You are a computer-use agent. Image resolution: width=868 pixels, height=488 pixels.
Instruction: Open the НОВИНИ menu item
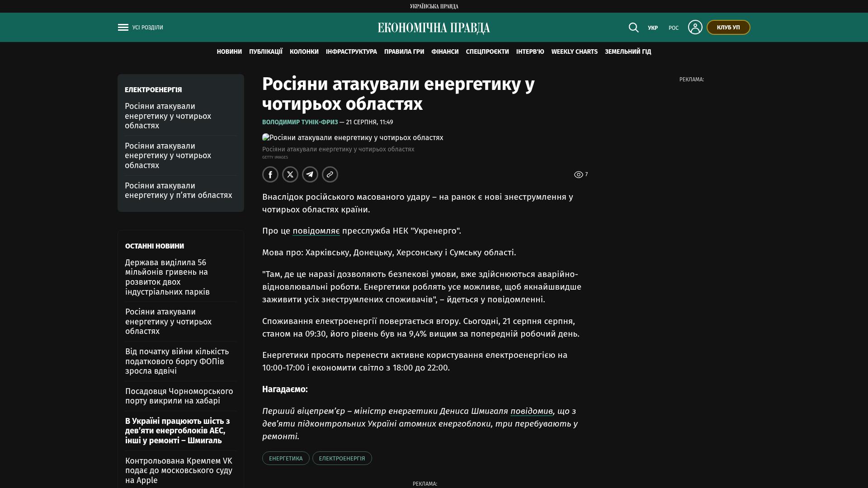click(x=229, y=52)
